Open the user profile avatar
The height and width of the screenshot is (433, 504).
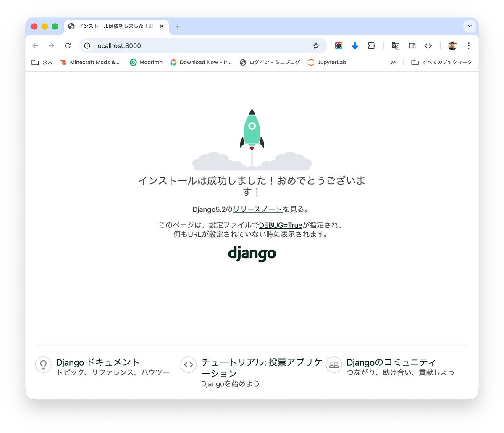click(x=452, y=45)
